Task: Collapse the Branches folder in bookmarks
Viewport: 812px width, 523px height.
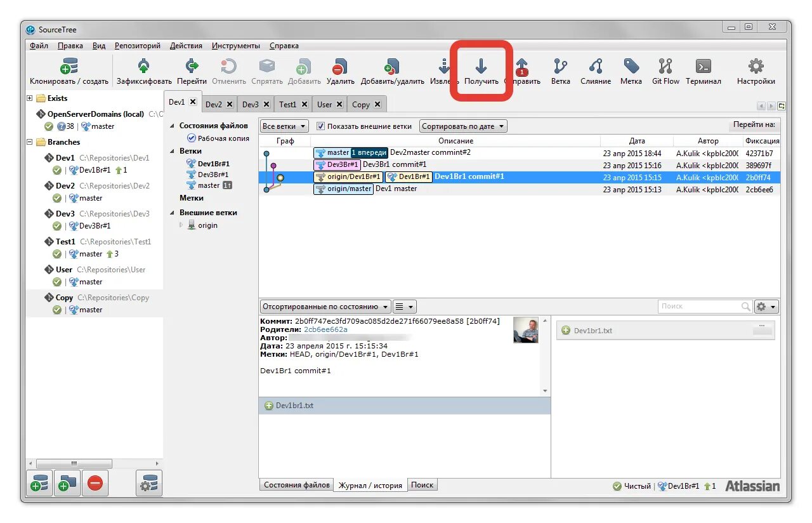Action: (30, 142)
